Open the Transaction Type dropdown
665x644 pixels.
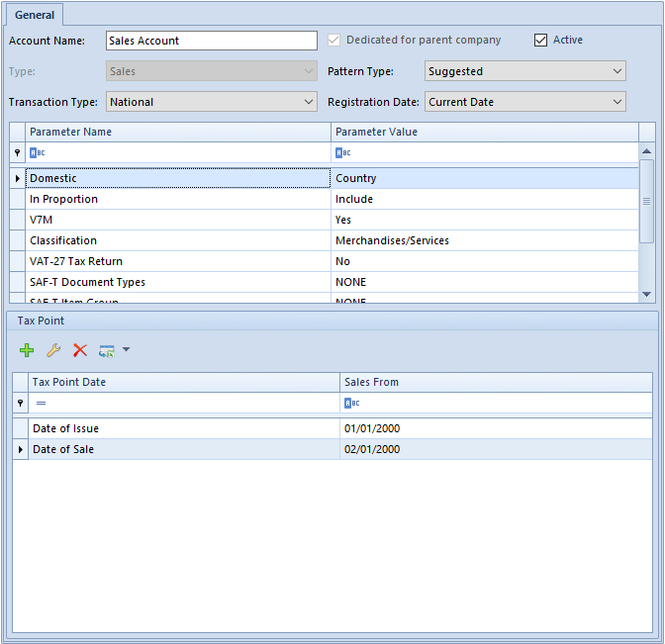click(212, 102)
